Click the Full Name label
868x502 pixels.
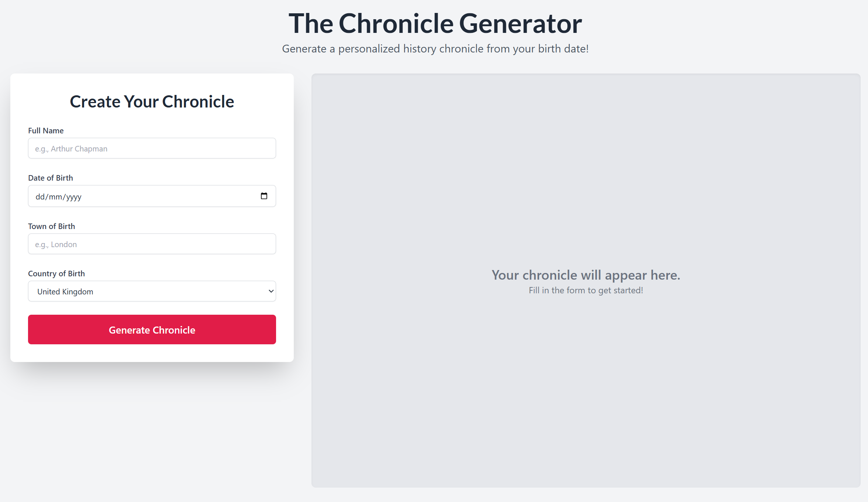45,130
